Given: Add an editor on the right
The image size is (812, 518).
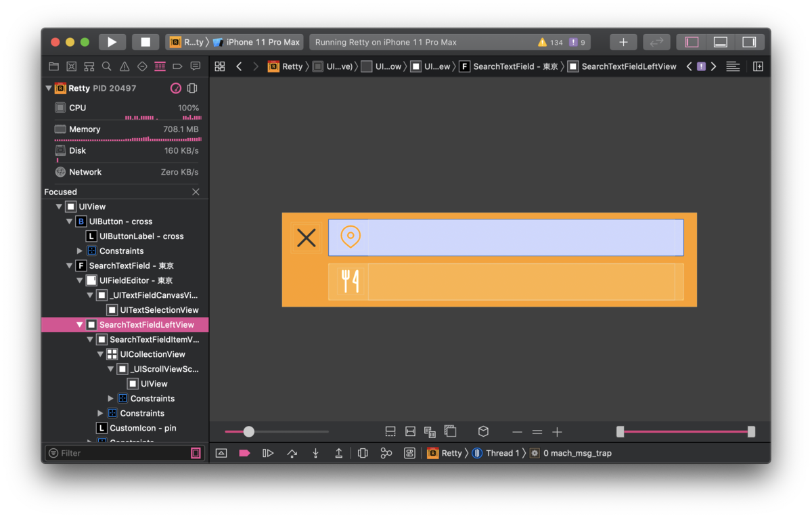Looking at the screenshot, I should click(758, 66).
